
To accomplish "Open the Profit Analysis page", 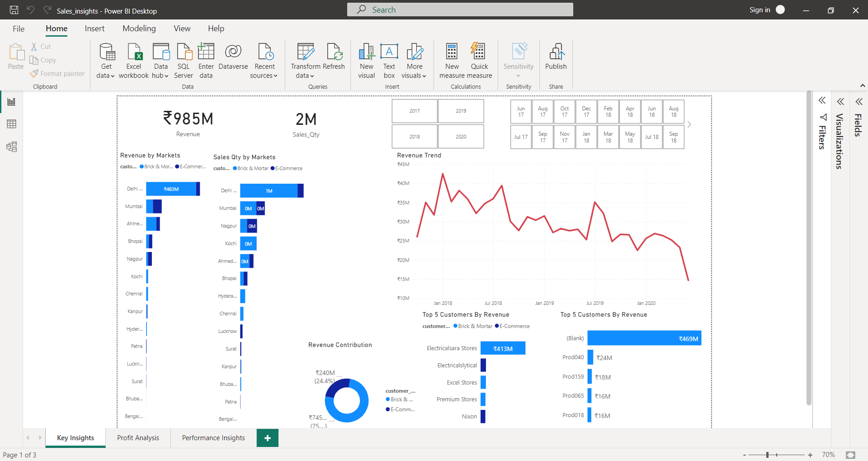I will point(138,437).
